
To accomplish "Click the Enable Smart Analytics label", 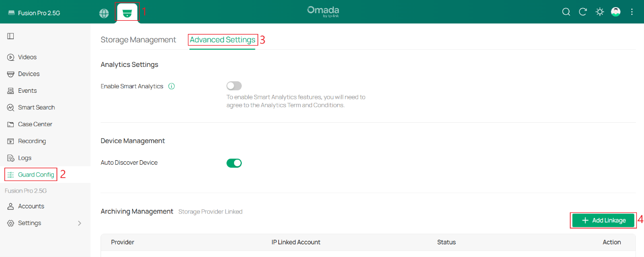I will click(132, 86).
